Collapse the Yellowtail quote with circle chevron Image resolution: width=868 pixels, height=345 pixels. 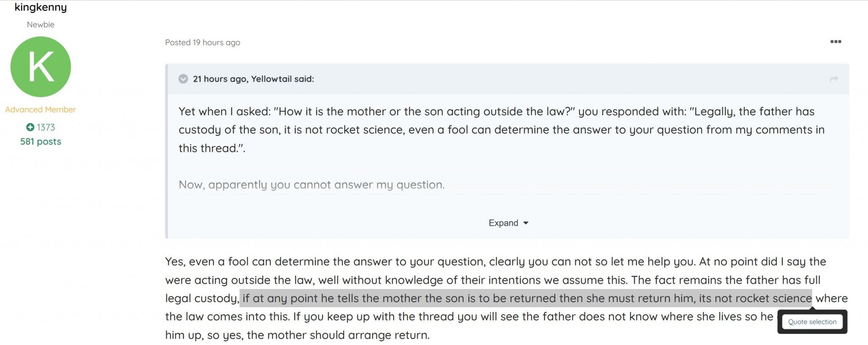click(183, 79)
